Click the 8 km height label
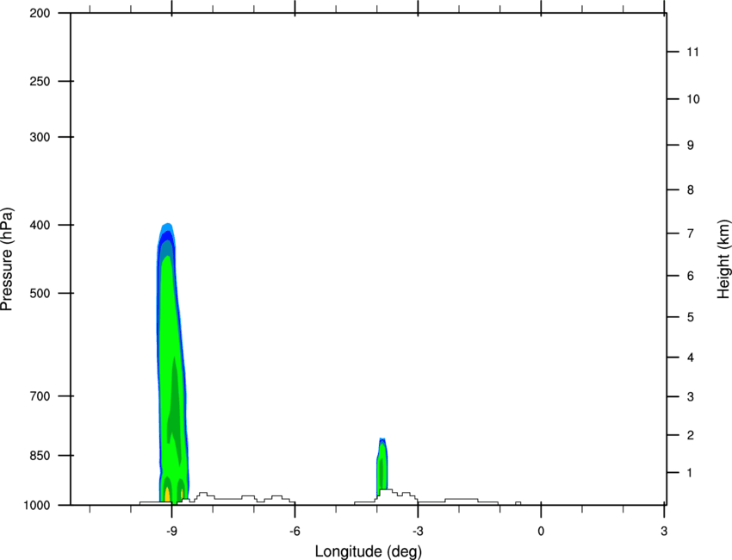The width and height of the screenshot is (732, 560). 691,190
